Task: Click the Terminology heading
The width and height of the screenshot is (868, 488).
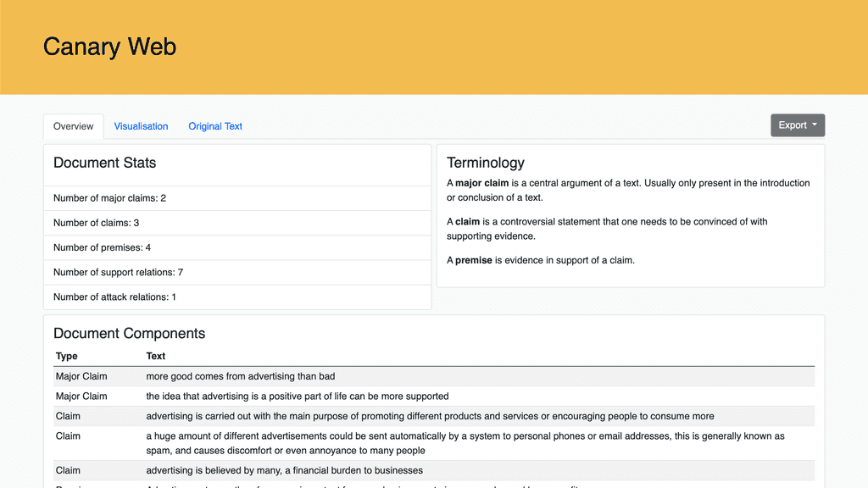Action: (x=485, y=163)
